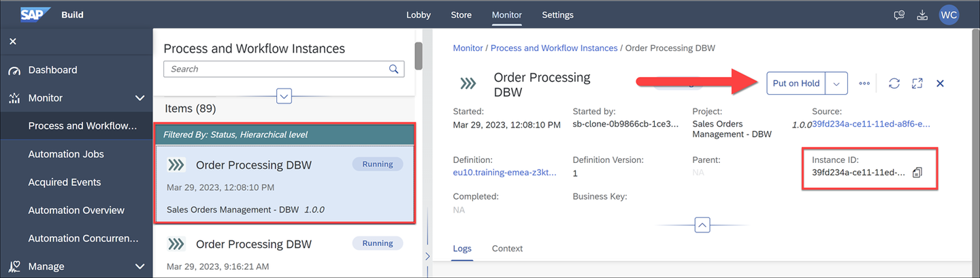Screen dimensions: 980x278
Task: Click the Manage icon in sidebar
Action: coord(14,266)
